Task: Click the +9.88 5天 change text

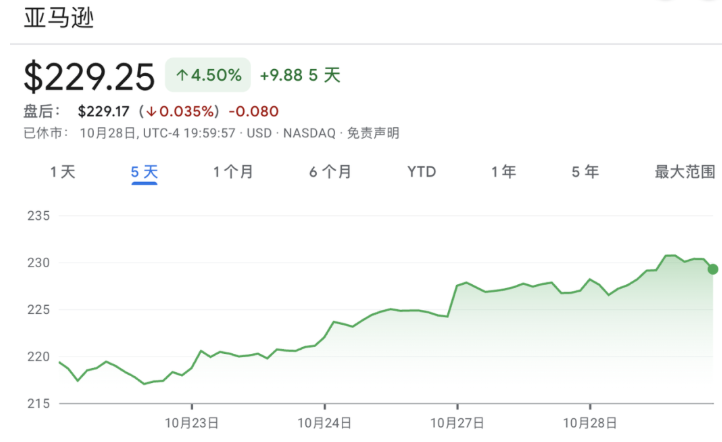Action: click(x=300, y=75)
